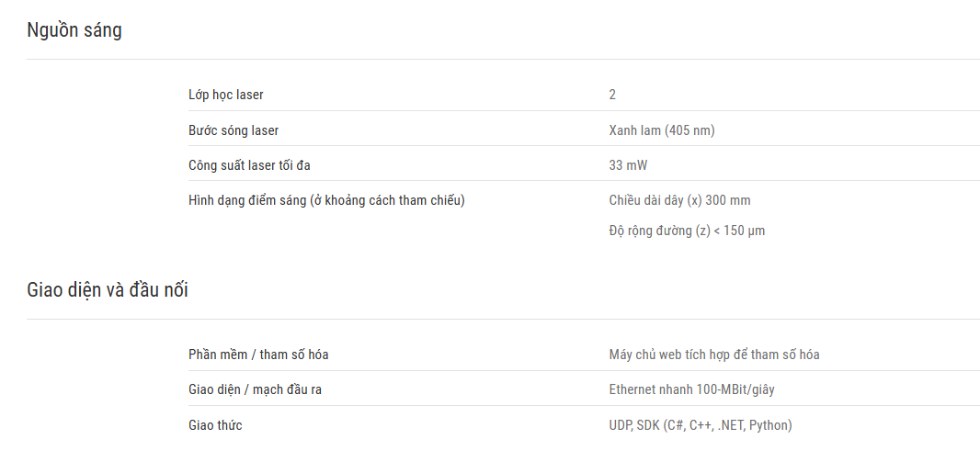Select 'Hình dạng điểm sáng' row label
The image size is (980, 462).
(x=326, y=200)
